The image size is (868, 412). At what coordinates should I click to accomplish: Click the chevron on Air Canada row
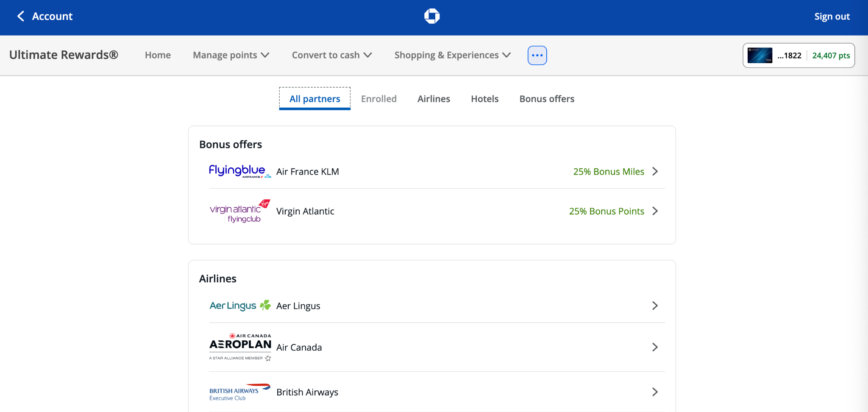pyautogui.click(x=655, y=347)
